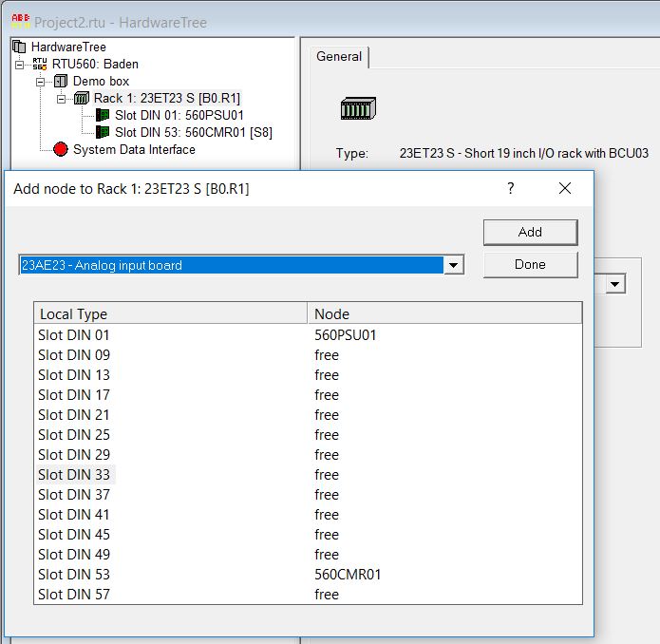Click the Node column header

click(x=445, y=313)
